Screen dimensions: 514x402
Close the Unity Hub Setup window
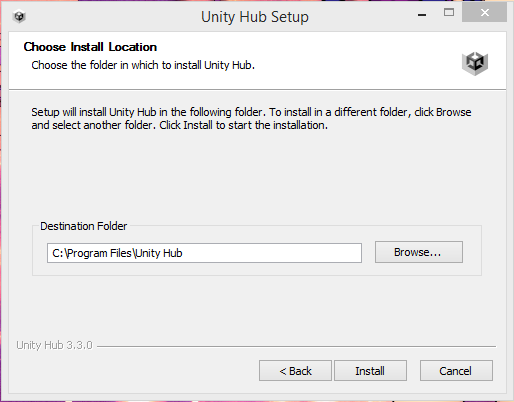point(484,13)
